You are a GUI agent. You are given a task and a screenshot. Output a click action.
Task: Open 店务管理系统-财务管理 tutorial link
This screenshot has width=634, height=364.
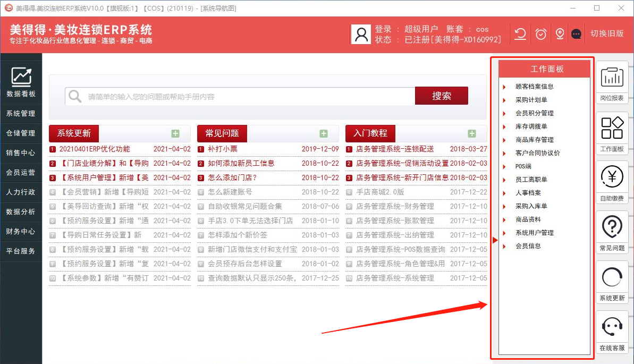395,206
